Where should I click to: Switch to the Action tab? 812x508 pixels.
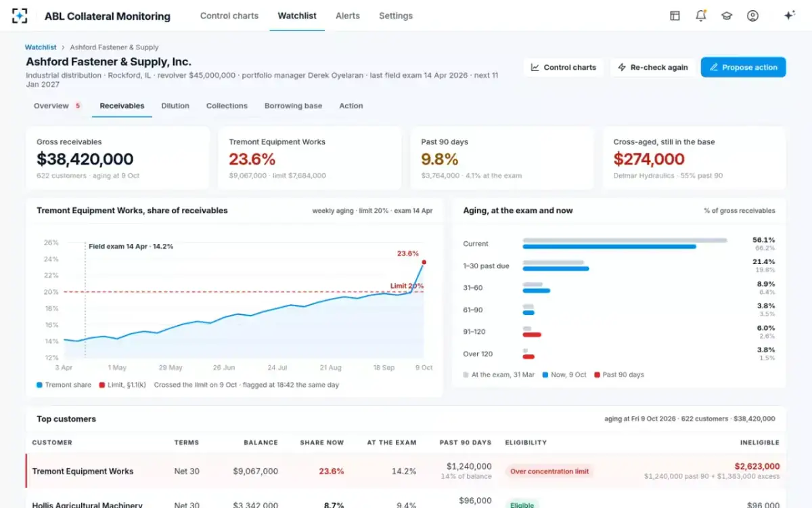[x=351, y=106]
